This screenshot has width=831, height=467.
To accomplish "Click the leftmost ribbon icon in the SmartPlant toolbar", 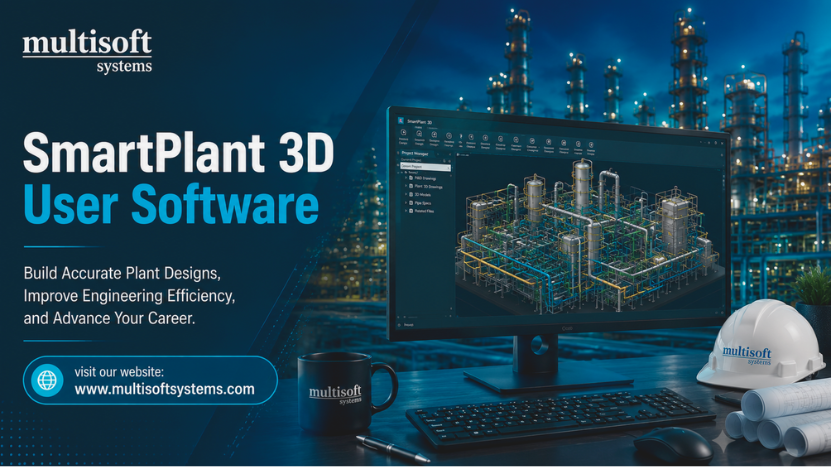I will click(x=403, y=133).
